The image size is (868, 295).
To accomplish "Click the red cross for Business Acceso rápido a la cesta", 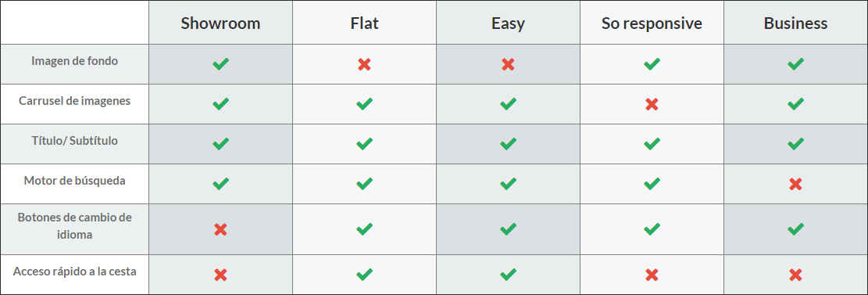I will [x=795, y=275].
